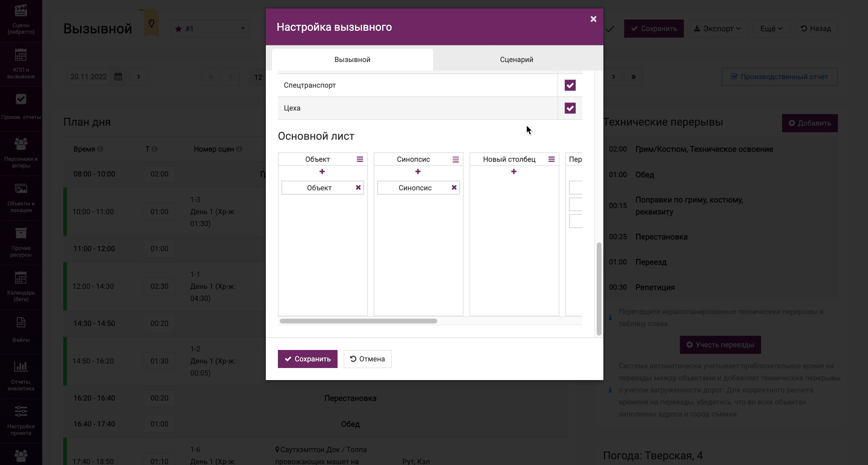The image size is (868, 465).
Task: Uncheck the Цеха checkbox
Action: tap(570, 108)
